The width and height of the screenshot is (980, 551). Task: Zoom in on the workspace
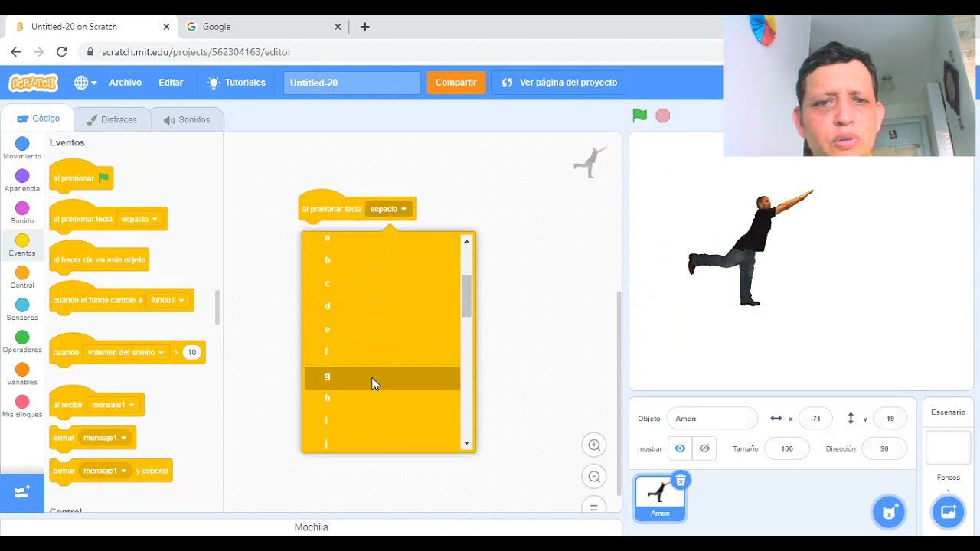pos(593,445)
